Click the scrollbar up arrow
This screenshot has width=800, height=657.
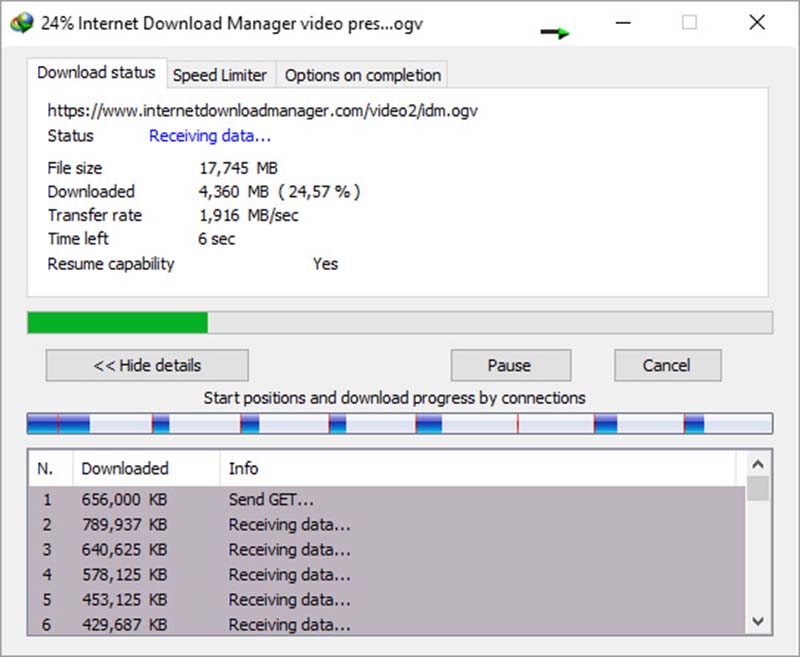(x=758, y=466)
